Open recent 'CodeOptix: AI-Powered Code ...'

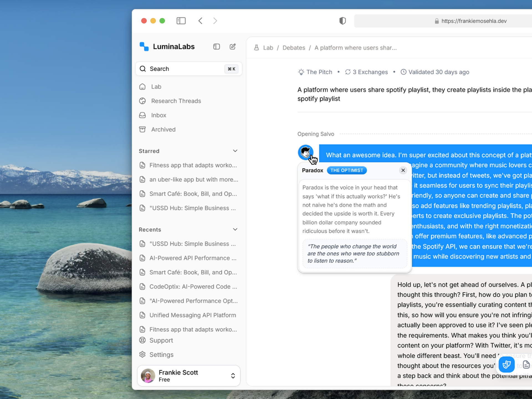pos(189,287)
